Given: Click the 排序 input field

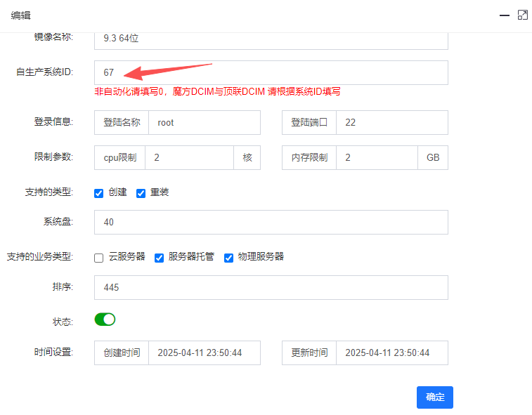Looking at the screenshot, I should 271,287.
